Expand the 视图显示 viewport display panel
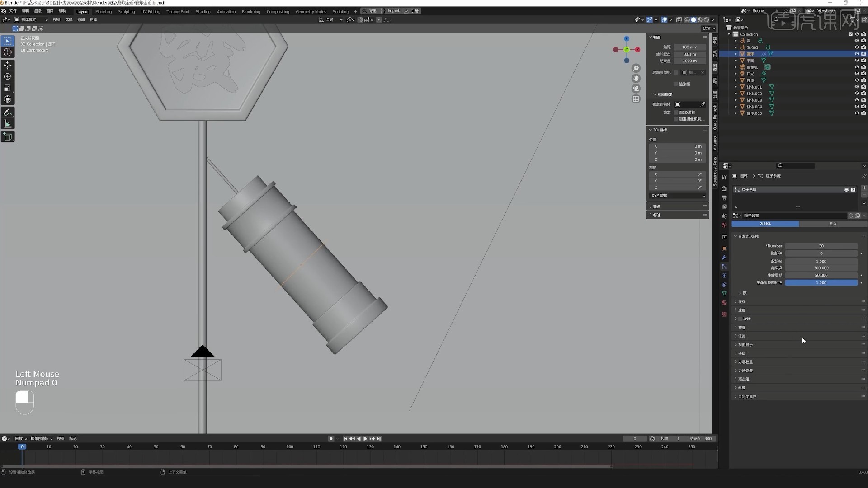This screenshot has height=488, width=868. [x=798, y=345]
